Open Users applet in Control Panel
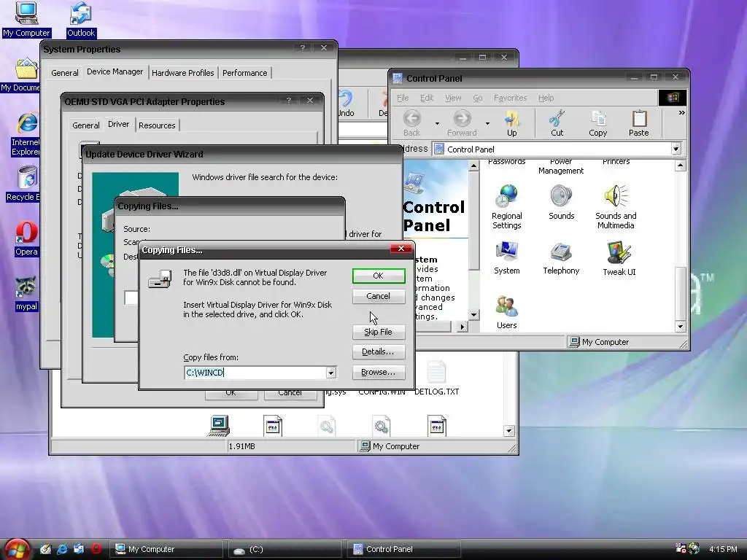 pos(506,312)
